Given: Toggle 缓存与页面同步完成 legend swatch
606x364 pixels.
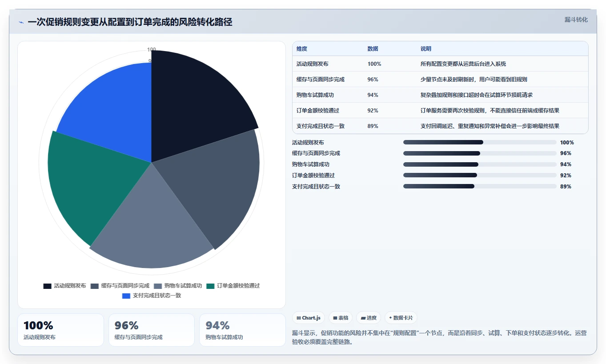Looking at the screenshot, I should (95, 286).
